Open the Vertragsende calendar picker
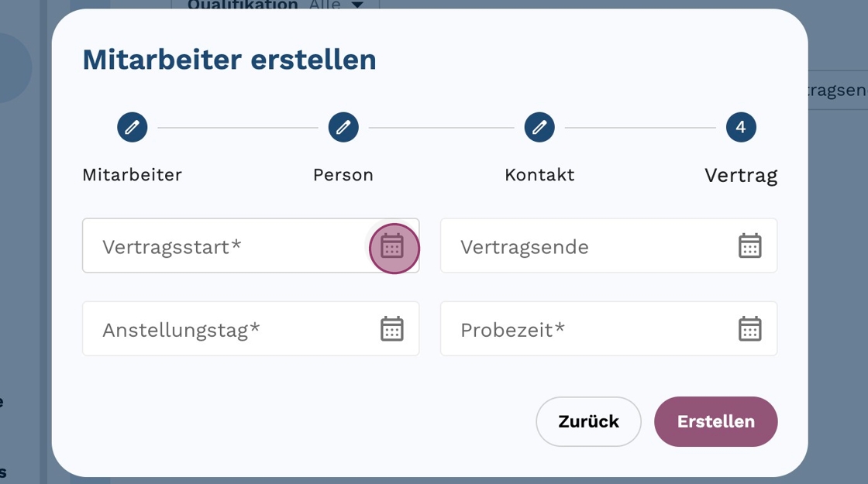Viewport: 868px width, 484px height. click(749, 246)
